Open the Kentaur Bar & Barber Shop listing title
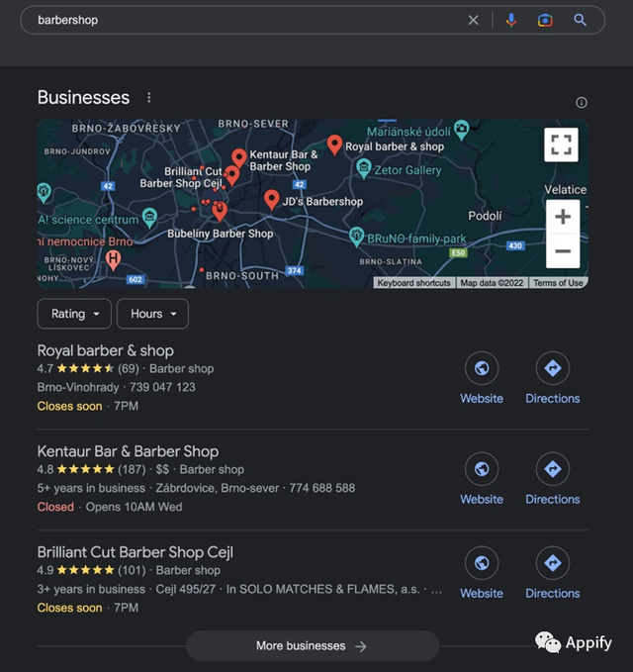Screen dimensions: 633x672 click(128, 451)
